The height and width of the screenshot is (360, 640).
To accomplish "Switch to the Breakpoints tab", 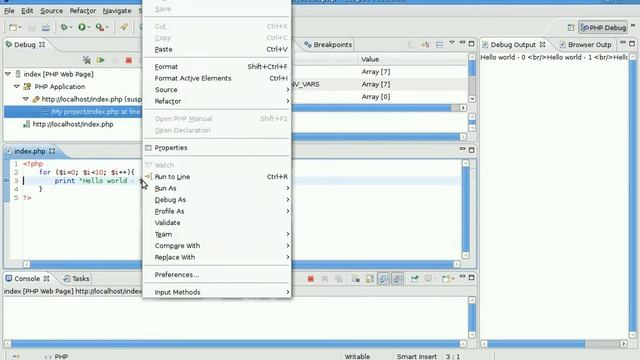I will (x=328, y=44).
